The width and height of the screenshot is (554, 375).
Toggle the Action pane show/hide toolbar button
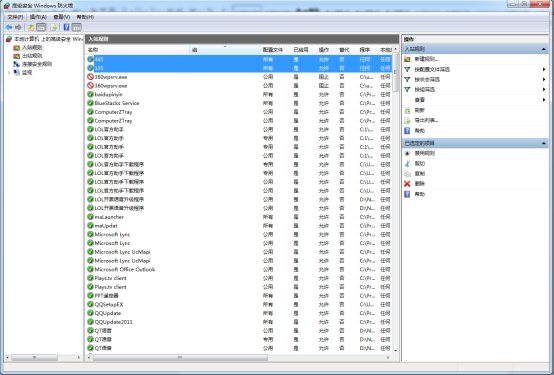point(76,27)
